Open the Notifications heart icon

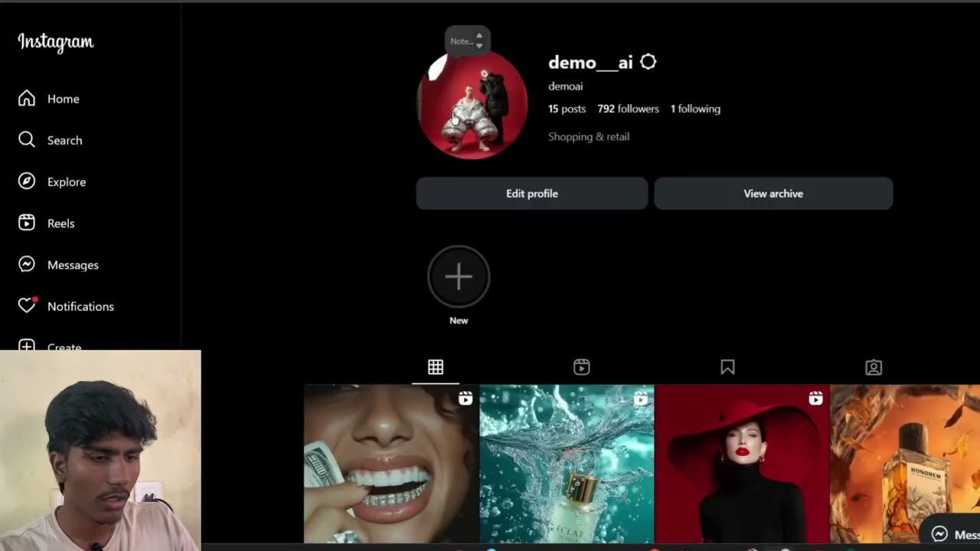(x=27, y=305)
